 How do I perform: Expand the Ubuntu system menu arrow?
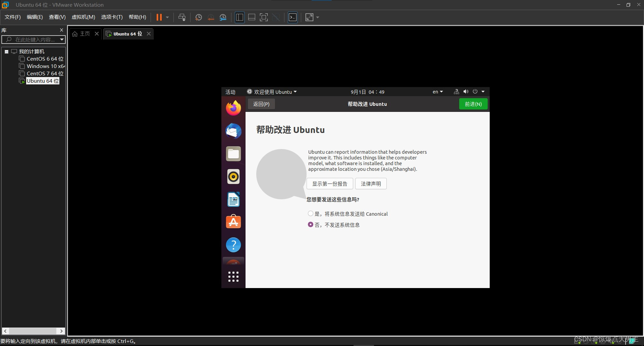tap(483, 92)
